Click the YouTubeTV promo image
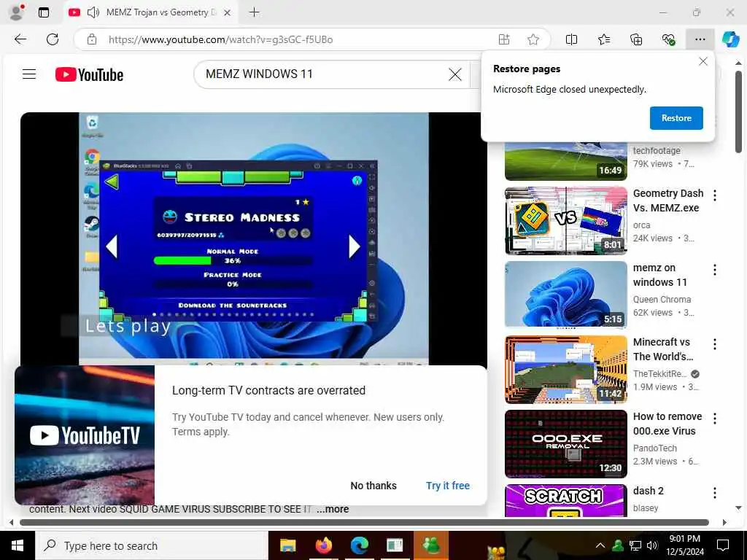The width and height of the screenshot is (747, 560). pos(85,435)
